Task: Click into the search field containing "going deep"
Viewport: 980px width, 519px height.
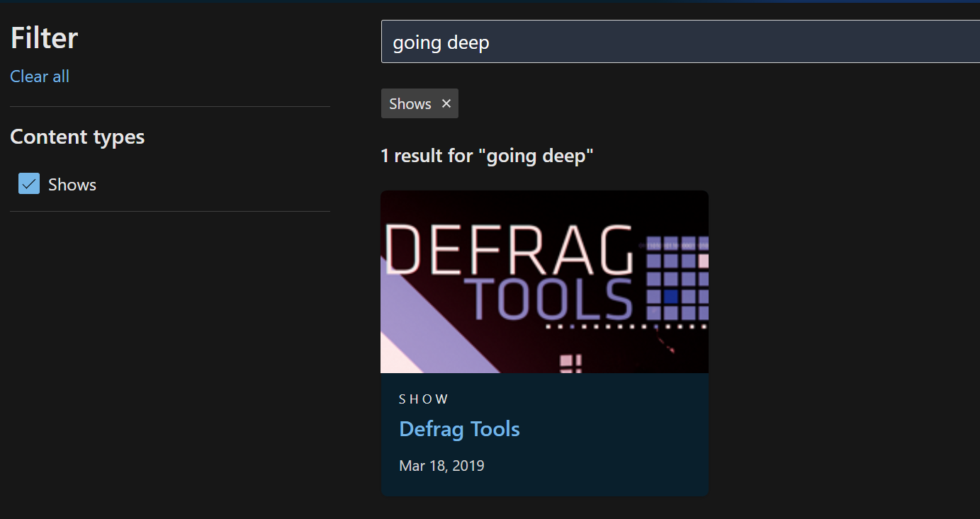Action: [680, 42]
